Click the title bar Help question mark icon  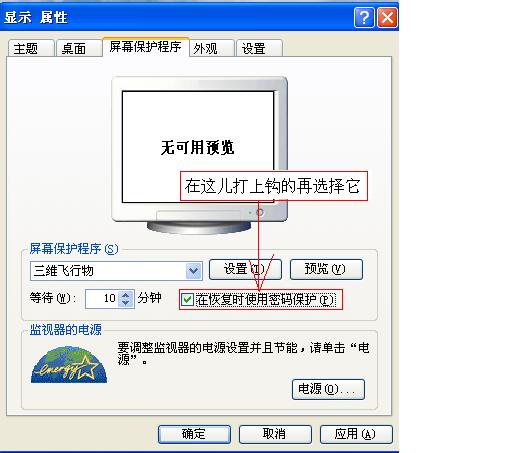tap(364, 17)
